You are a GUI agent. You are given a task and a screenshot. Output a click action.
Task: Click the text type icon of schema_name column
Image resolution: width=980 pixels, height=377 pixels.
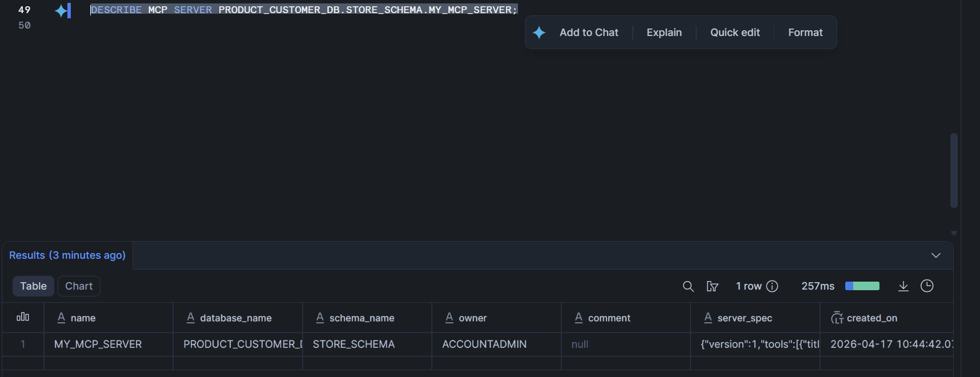click(320, 318)
